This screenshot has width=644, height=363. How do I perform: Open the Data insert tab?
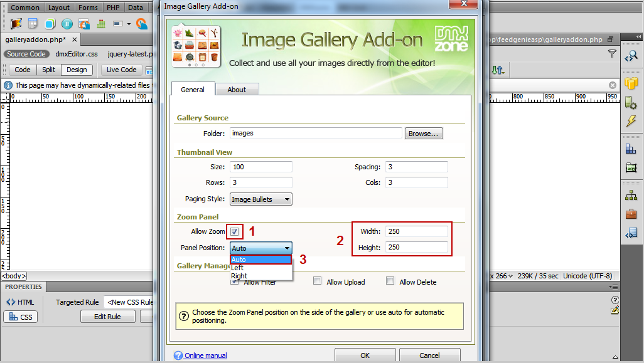(136, 8)
